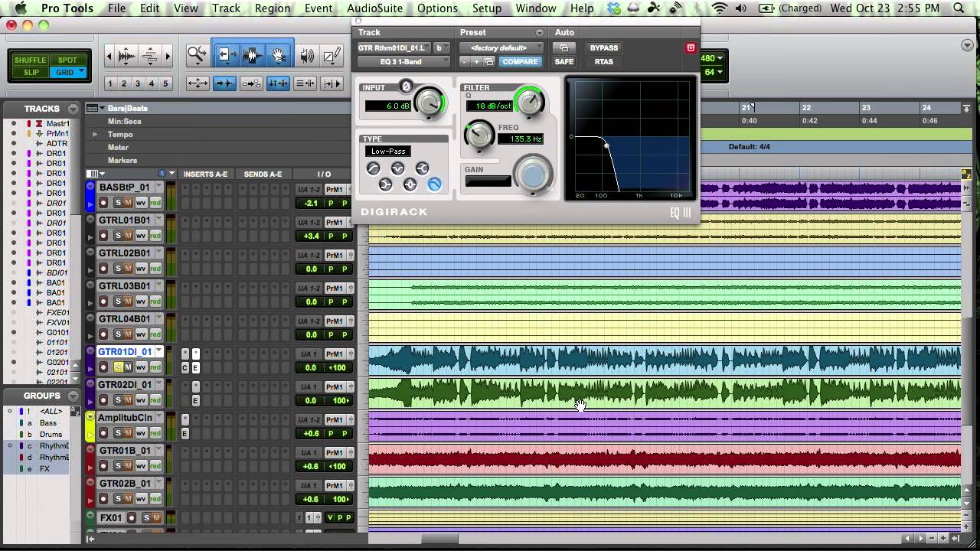Viewport: 980px width, 551px height.
Task: Toggle Insertion Follows Playback button
Action: click(x=332, y=83)
